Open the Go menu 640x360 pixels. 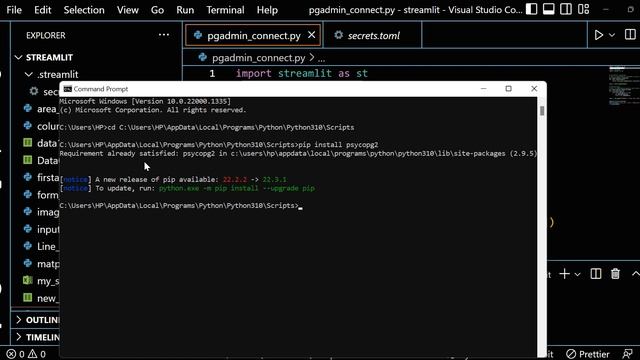[x=157, y=10]
